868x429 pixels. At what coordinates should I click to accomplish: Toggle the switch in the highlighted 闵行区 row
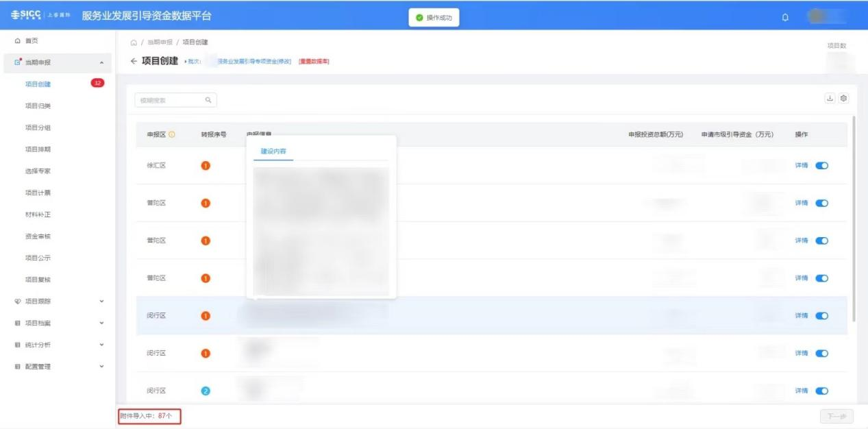821,316
